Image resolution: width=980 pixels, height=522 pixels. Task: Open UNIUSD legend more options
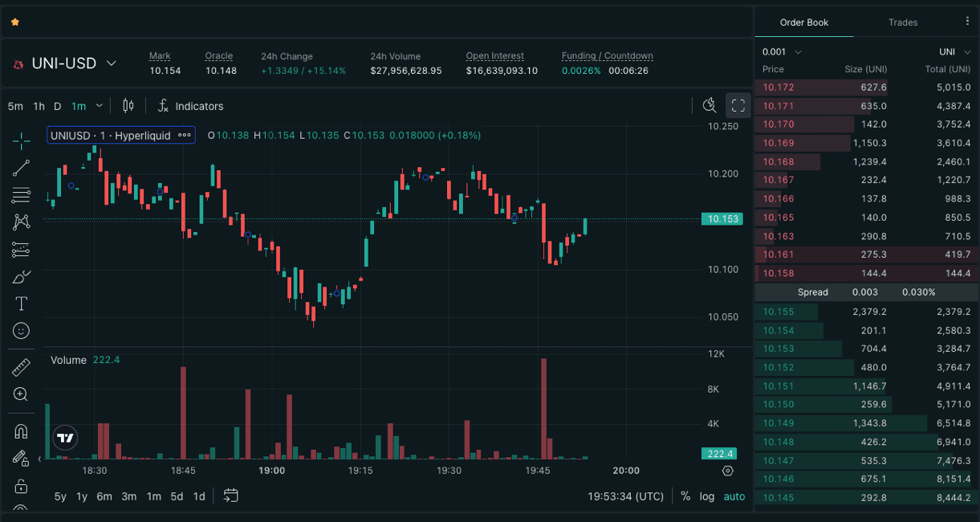(x=185, y=136)
